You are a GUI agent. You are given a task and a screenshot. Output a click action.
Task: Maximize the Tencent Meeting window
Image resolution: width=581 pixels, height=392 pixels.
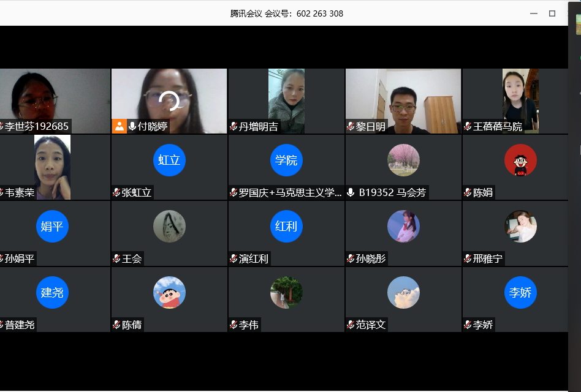click(x=552, y=13)
